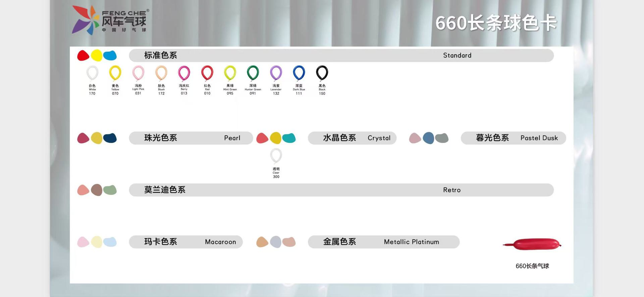Click the code "132" under Lavender
This screenshot has width=644, height=297.
point(276,94)
